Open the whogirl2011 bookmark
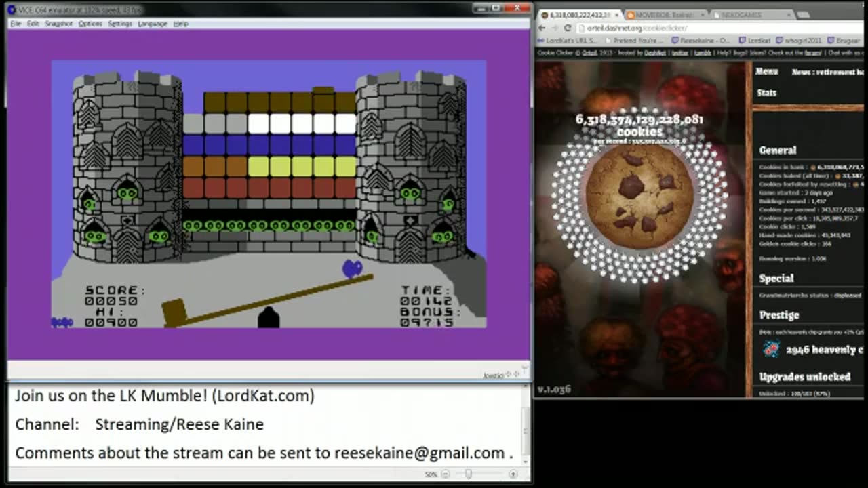 (797, 41)
